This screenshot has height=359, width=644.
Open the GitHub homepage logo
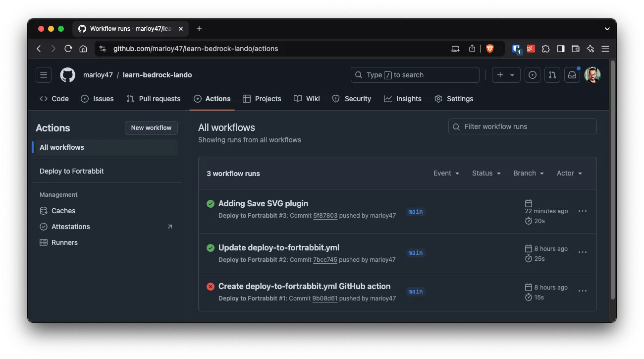[68, 75]
